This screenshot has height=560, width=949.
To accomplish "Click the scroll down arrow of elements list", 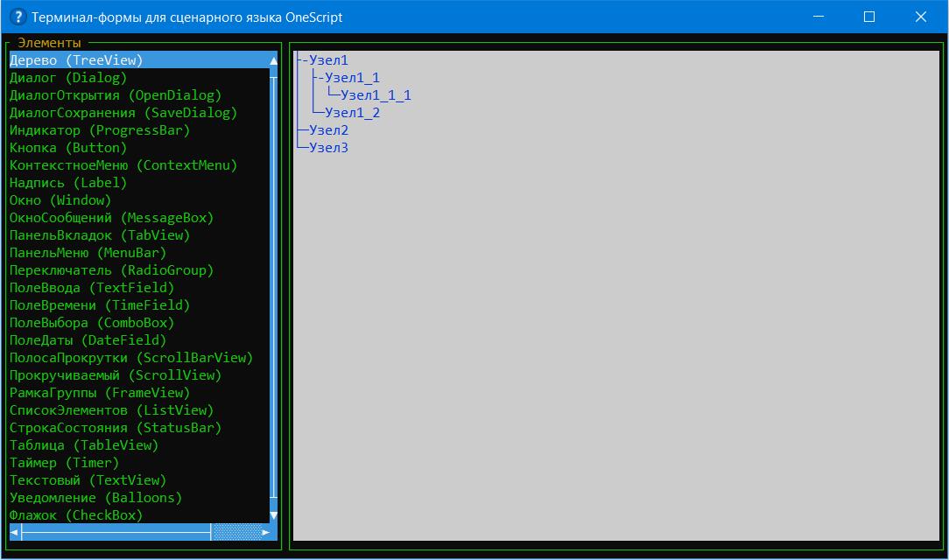I will (273, 515).
